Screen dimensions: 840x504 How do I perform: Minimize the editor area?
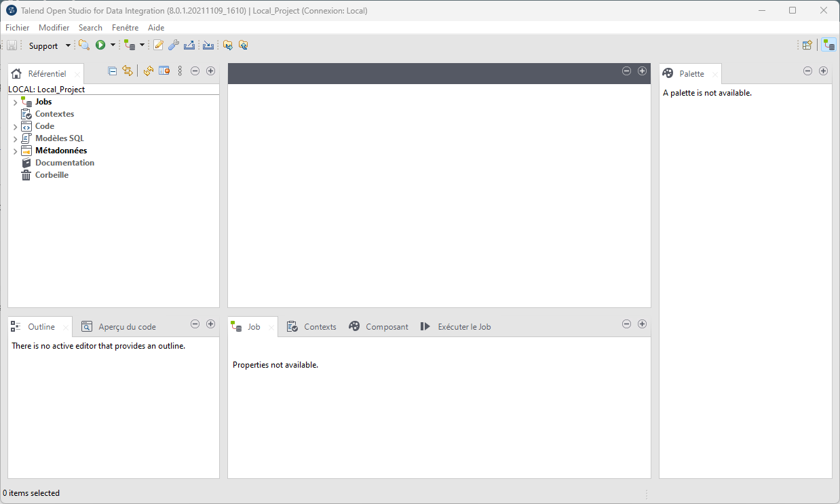626,71
